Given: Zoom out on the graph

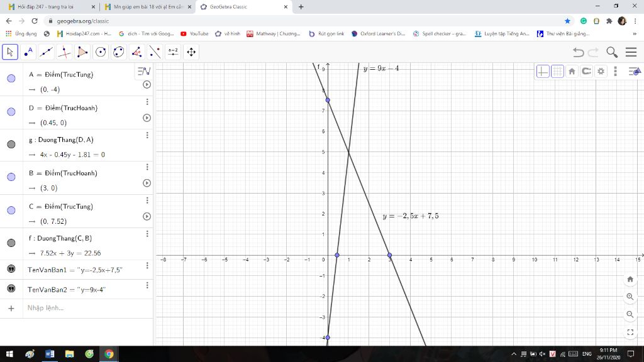Looking at the screenshot, I should 630,314.
